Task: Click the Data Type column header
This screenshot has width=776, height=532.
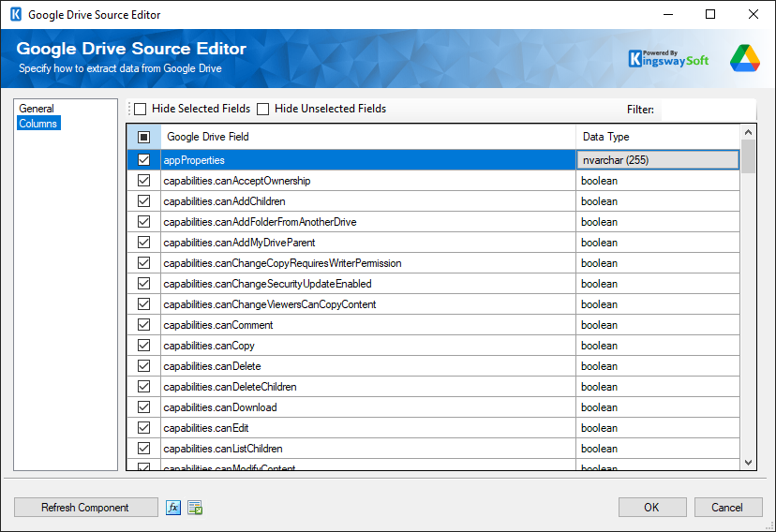Action: tap(658, 137)
